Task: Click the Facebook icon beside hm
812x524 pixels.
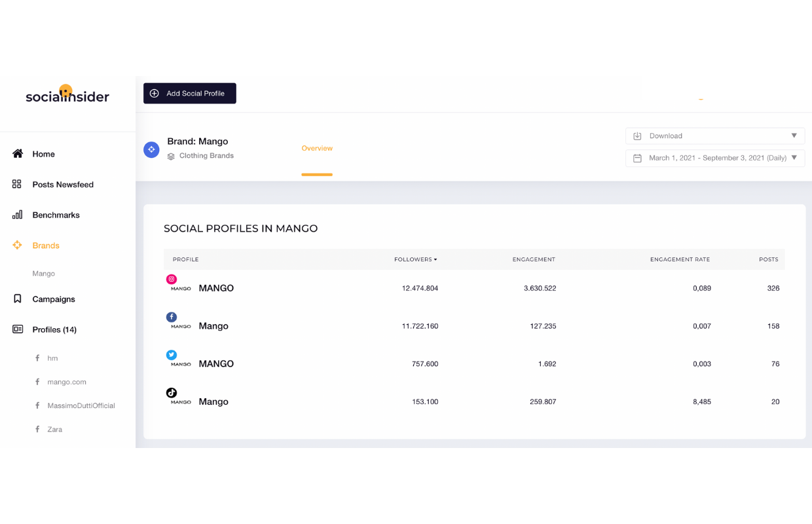Action: tap(37, 358)
